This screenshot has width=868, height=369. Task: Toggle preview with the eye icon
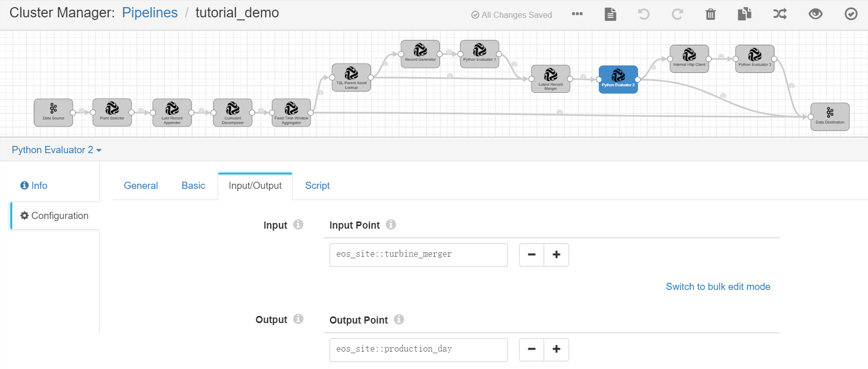point(815,14)
